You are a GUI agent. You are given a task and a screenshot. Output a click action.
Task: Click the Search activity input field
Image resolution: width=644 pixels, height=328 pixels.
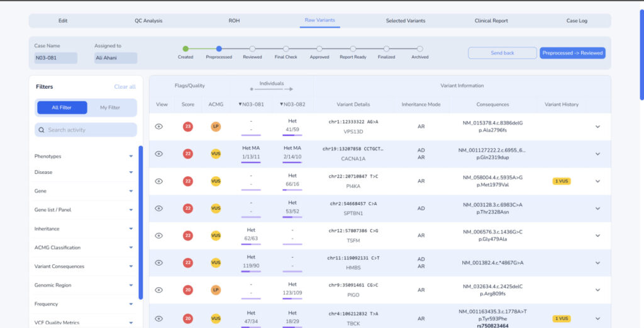86,130
